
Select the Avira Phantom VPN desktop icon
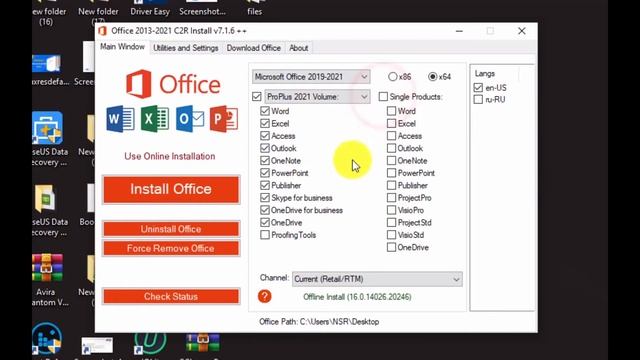click(x=47, y=280)
